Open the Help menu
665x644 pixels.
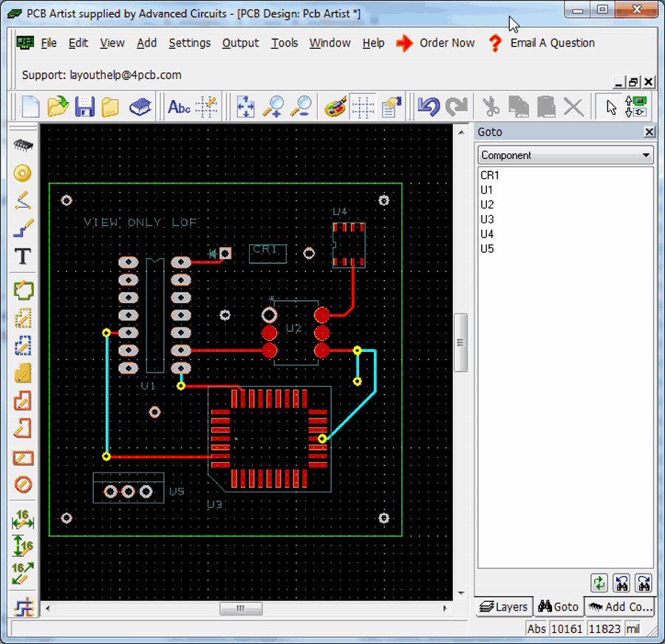(x=374, y=43)
